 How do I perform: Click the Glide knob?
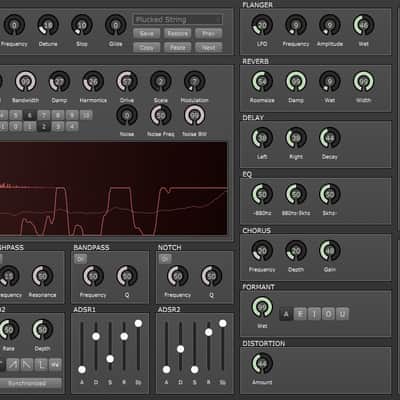(x=116, y=25)
